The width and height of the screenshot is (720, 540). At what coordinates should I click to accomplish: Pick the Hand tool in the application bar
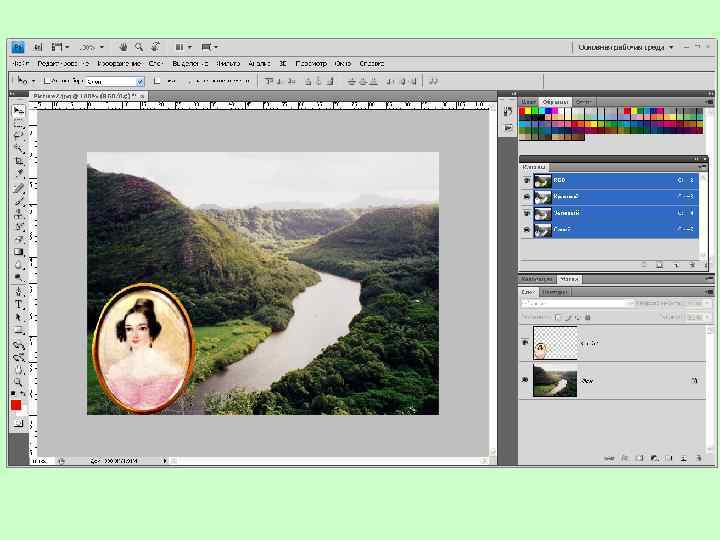[x=123, y=47]
